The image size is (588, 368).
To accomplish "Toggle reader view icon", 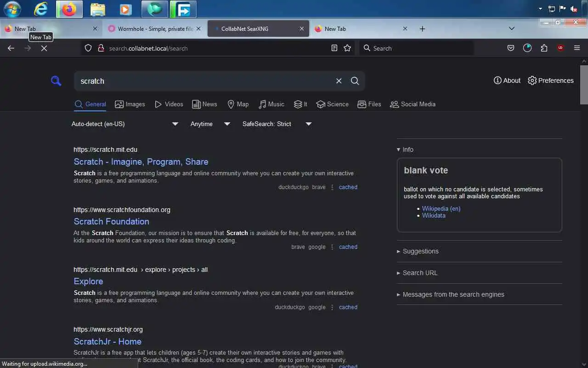I will point(334,48).
